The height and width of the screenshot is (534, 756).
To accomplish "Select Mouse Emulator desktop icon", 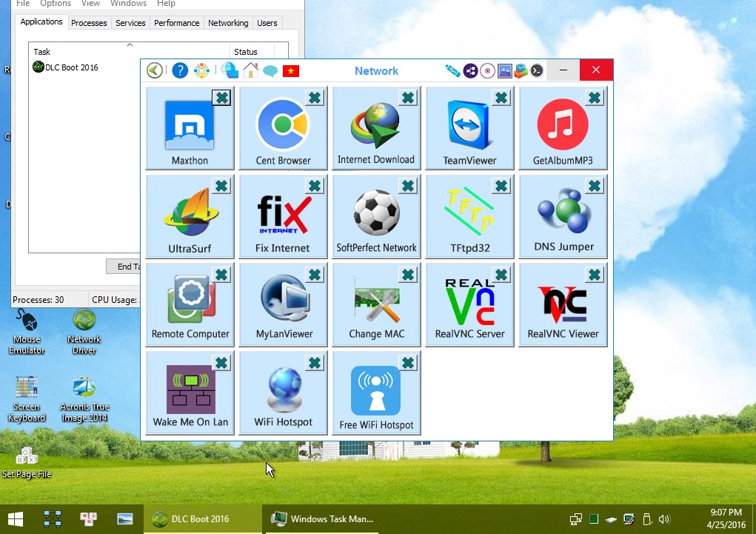I will [x=27, y=332].
